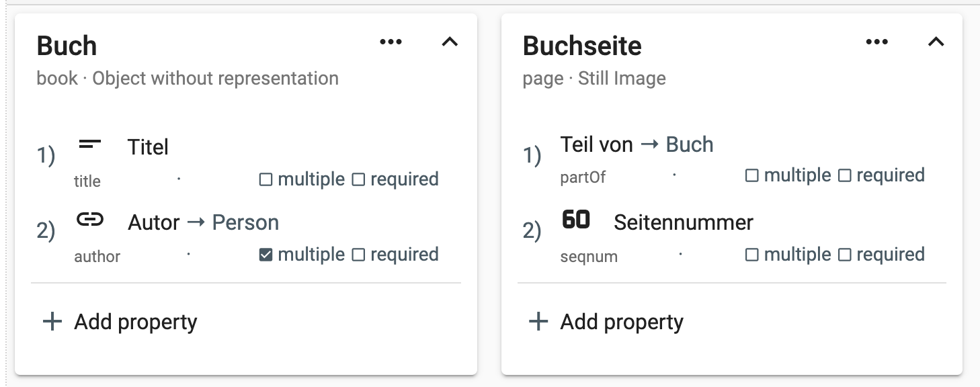Add property to the Buchseite class
The width and height of the screenshot is (980, 387).
[x=622, y=322]
